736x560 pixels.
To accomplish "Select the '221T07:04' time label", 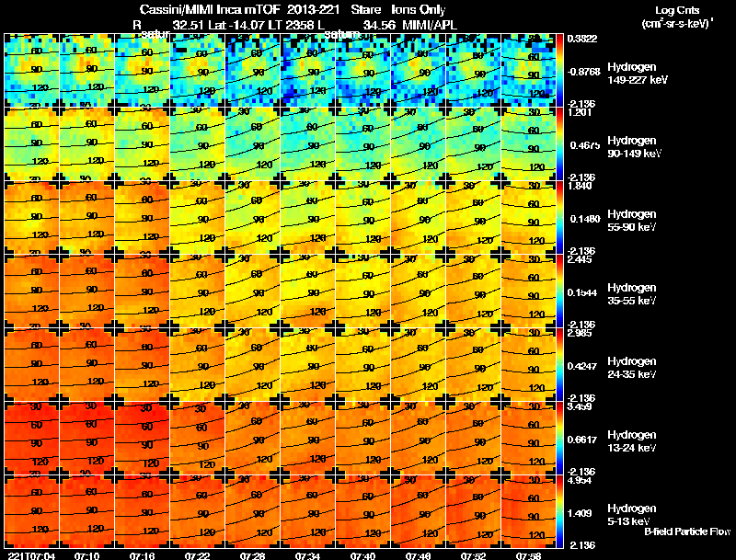I will pos(31,555).
